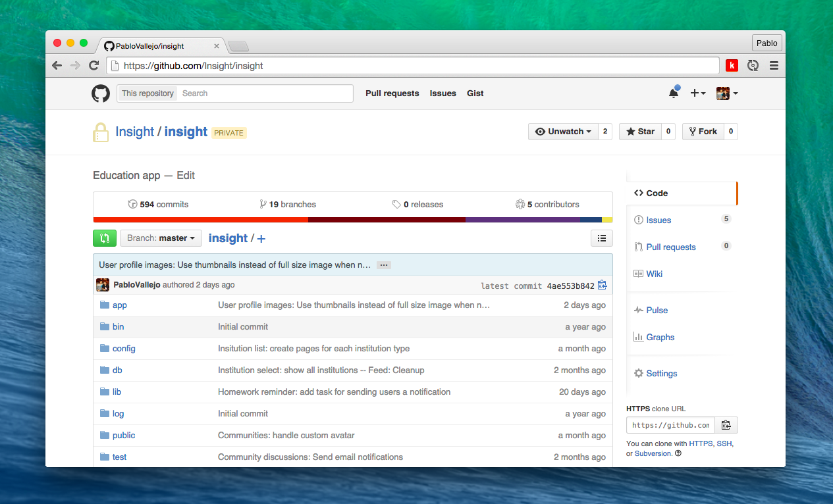Copy the HTTPS clone URL to clipboard
This screenshot has width=833, height=504.
[x=726, y=425]
